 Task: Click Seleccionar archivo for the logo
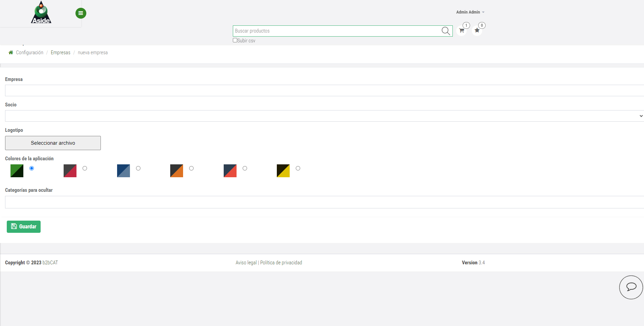(x=53, y=143)
